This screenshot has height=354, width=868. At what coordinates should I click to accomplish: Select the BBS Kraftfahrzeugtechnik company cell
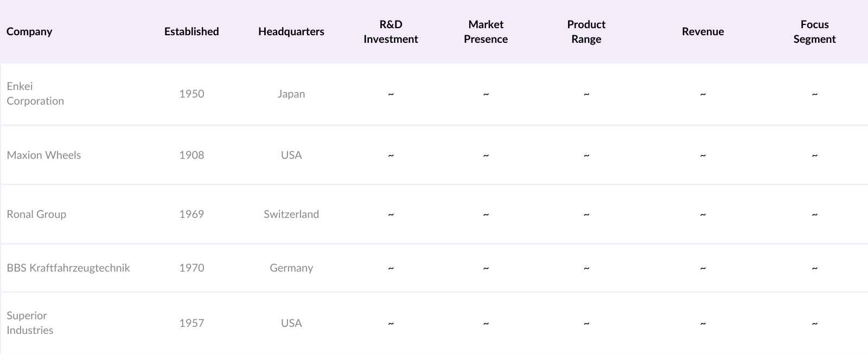click(68, 268)
